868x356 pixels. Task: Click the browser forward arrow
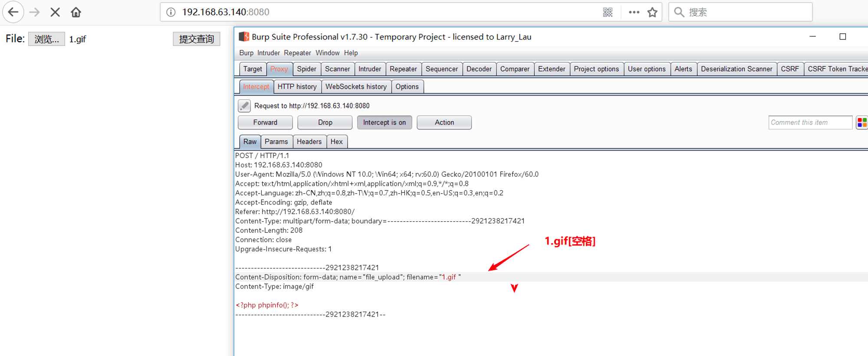34,12
